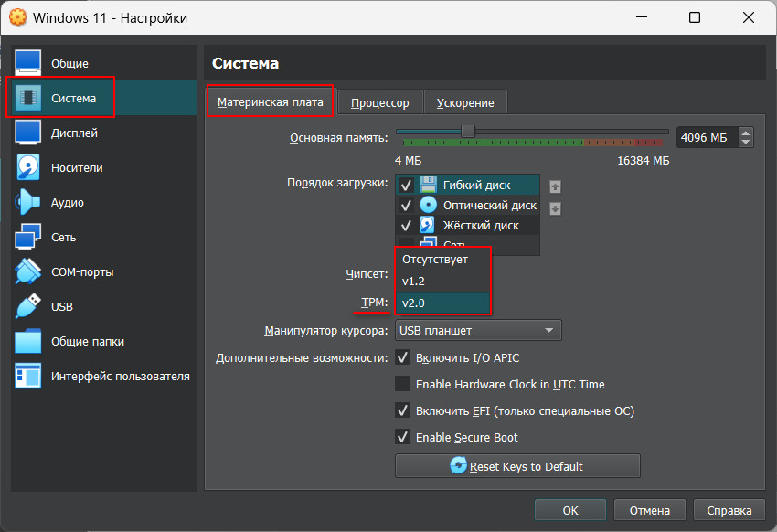777x532 pixels.
Task: Move boot device up with arrow icon
Action: pos(555,186)
